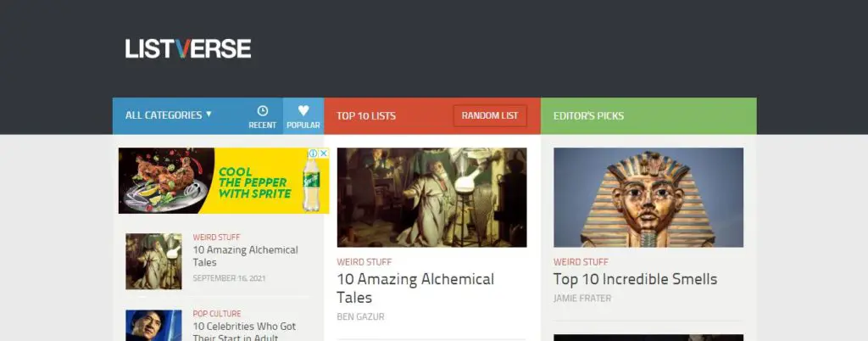Click the ad info icon on Sprite banner
The image size is (868, 341).
[x=314, y=153]
